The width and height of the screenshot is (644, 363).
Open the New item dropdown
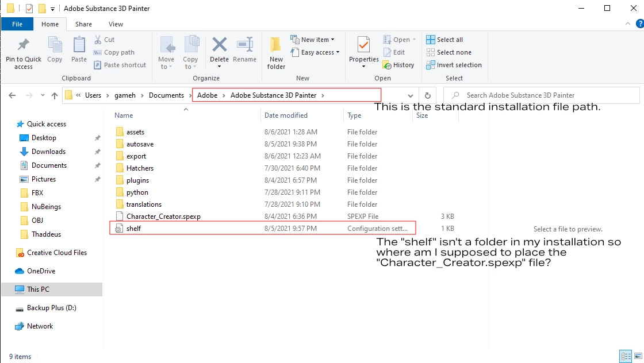coord(313,40)
